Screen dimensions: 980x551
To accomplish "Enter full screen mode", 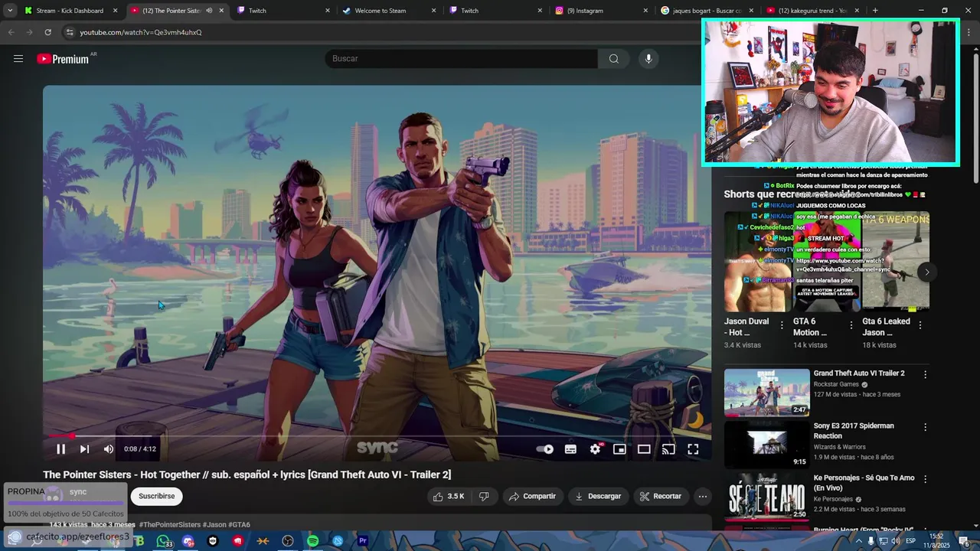I will tap(693, 449).
